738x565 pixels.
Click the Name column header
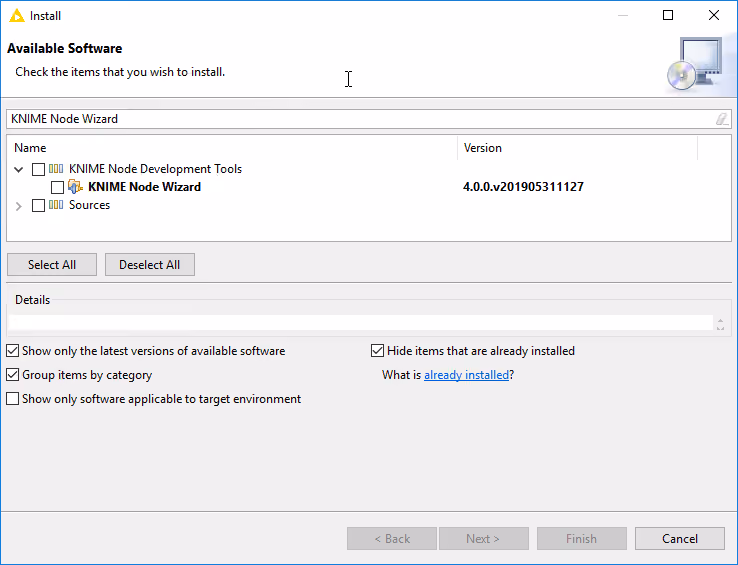click(x=232, y=148)
